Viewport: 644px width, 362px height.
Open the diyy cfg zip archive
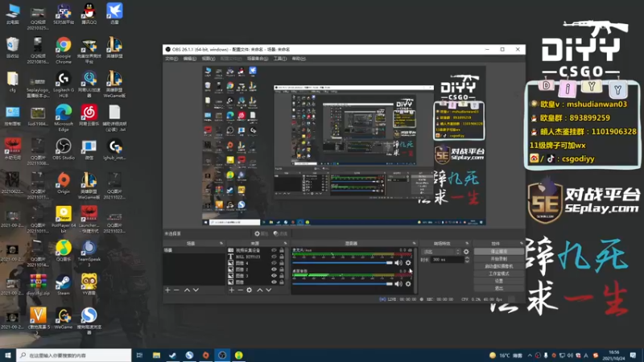(x=38, y=285)
